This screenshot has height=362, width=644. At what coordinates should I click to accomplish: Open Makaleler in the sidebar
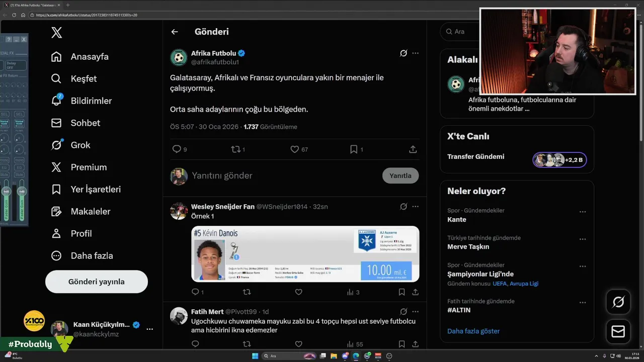click(80, 211)
